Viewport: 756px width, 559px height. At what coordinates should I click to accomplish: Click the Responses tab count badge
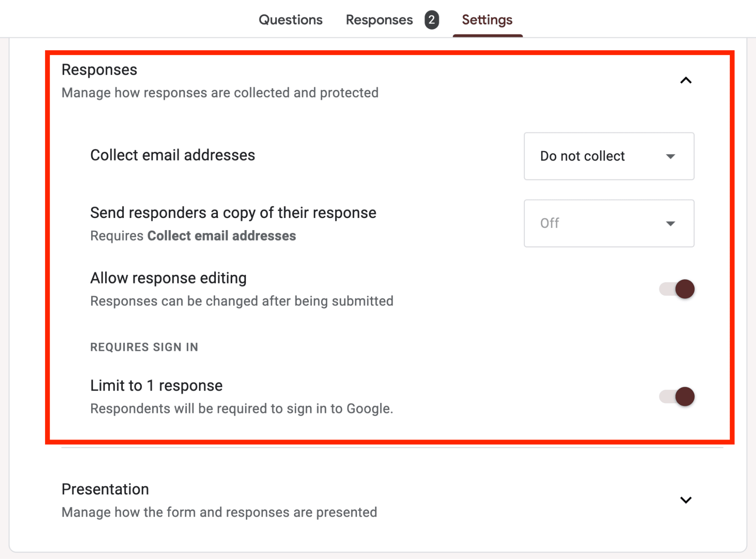coord(431,19)
